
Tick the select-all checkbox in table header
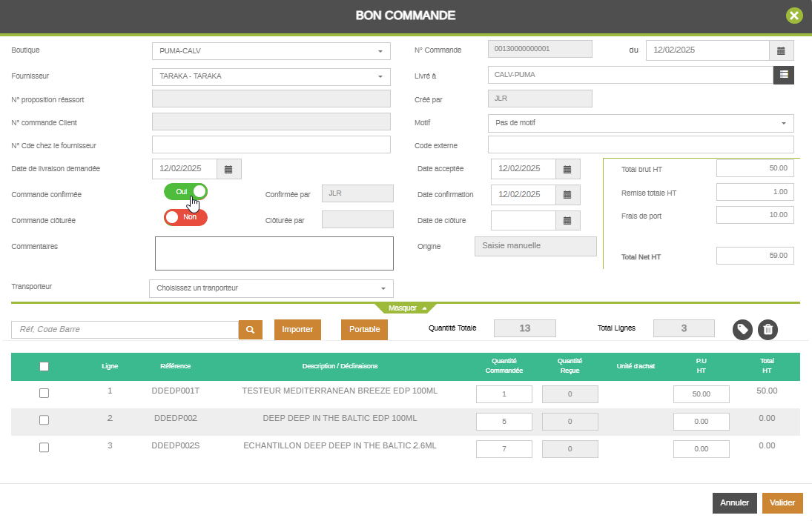click(x=44, y=366)
